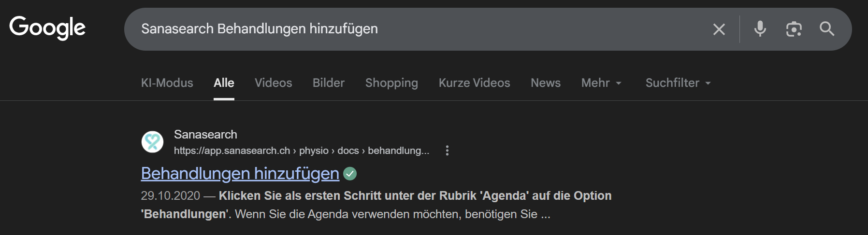
Task: Click the verified badge beside result title
Action: (350, 174)
